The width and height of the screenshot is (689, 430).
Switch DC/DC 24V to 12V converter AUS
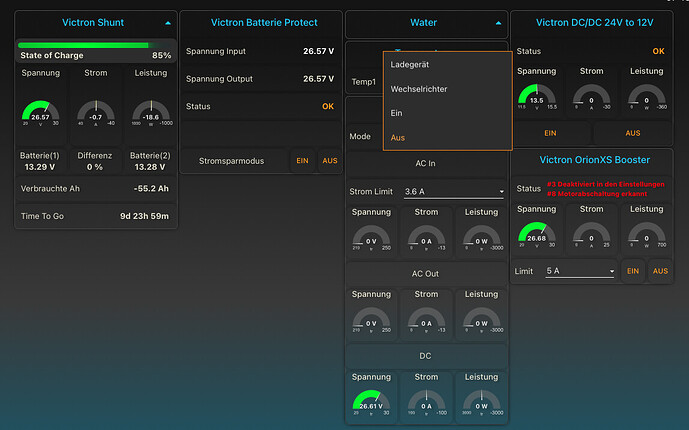click(x=633, y=133)
